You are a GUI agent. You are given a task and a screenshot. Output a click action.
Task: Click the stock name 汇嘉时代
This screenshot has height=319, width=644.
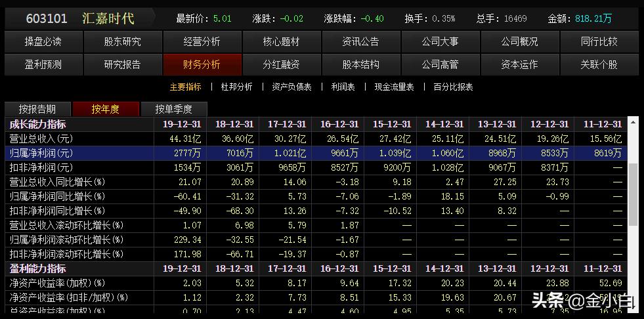tap(108, 18)
